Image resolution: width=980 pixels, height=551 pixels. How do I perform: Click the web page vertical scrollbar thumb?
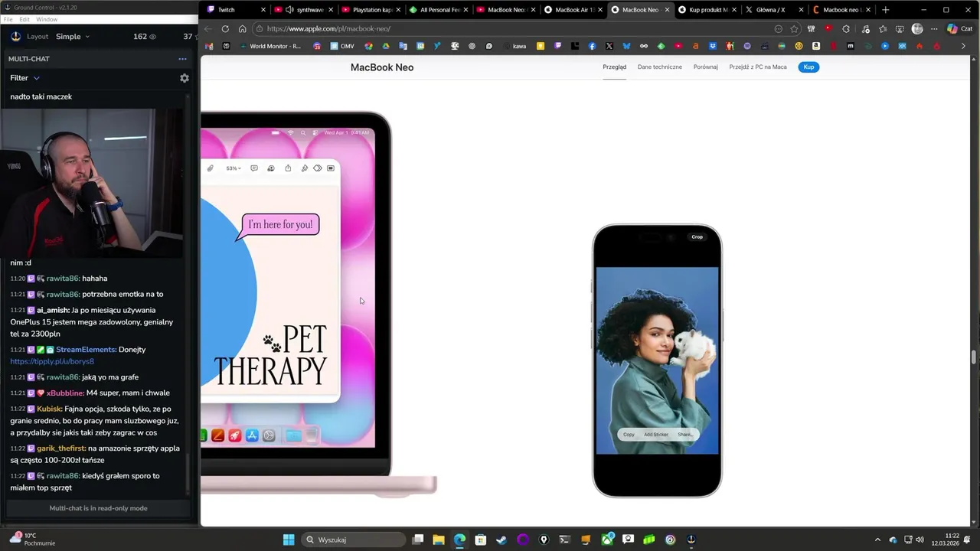click(974, 357)
